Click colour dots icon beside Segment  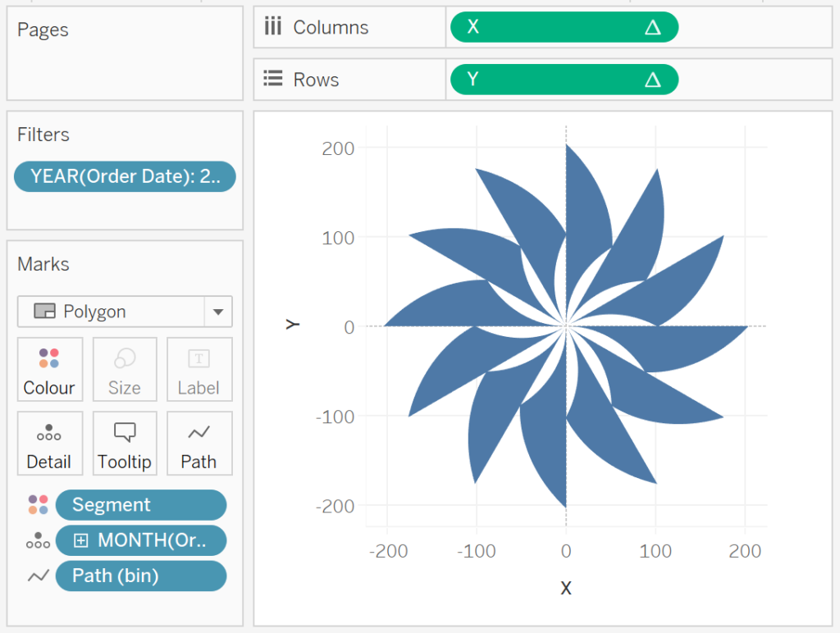pyautogui.click(x=38, y=504)
